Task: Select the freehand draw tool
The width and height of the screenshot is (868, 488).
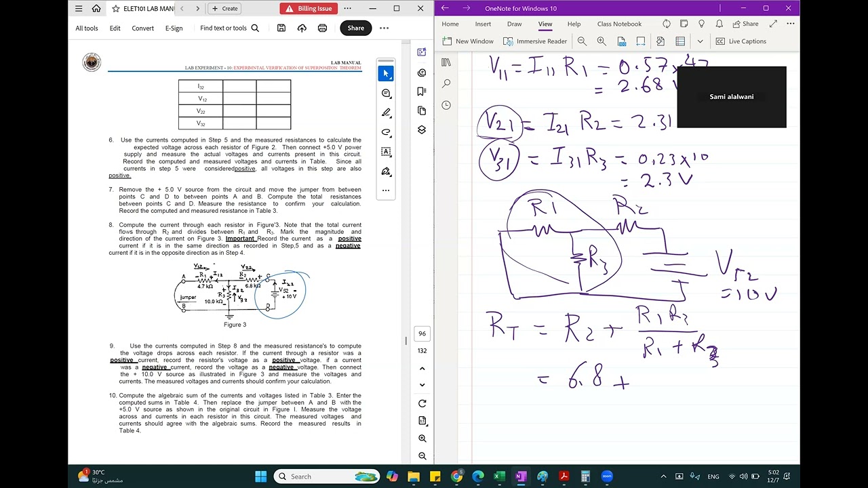Action: pos(386,132)
